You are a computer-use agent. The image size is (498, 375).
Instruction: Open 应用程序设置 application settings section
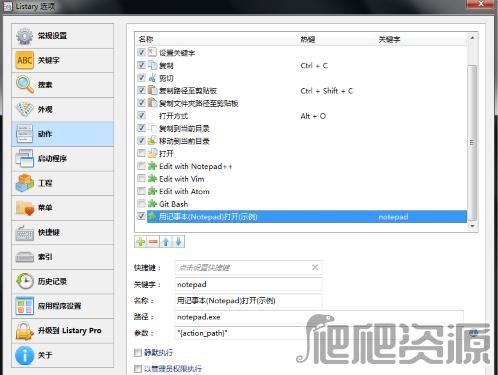click(x=63, y=306)
